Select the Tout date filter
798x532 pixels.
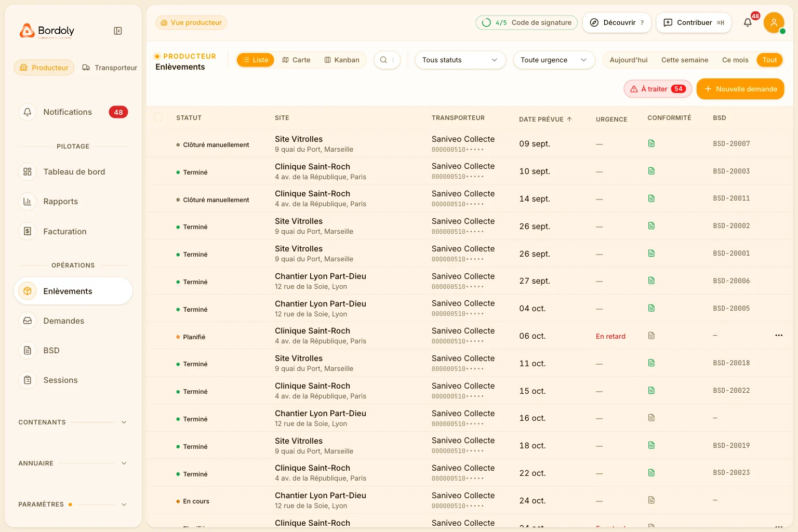[x=769, y=60]
